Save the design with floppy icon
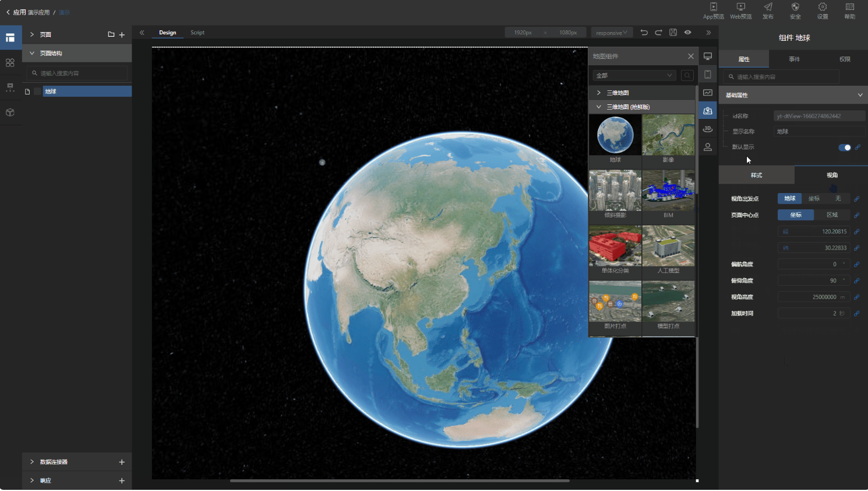 (x=673, y=33)
